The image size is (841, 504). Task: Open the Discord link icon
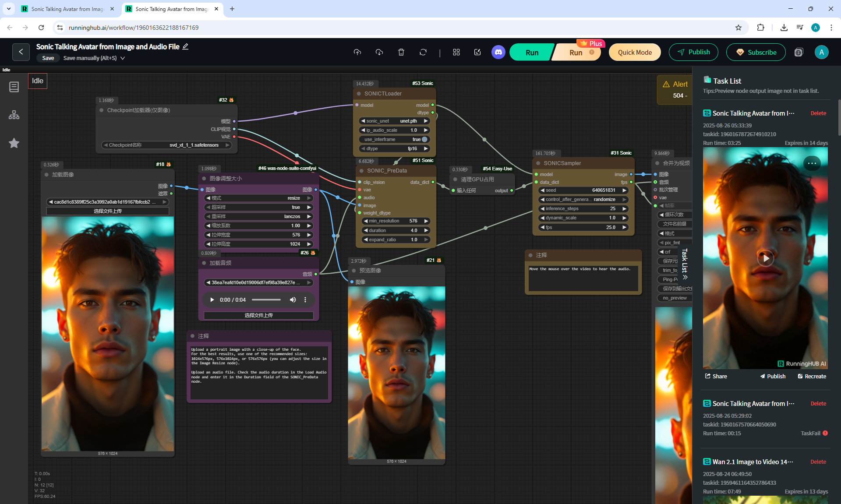point(498,52)
